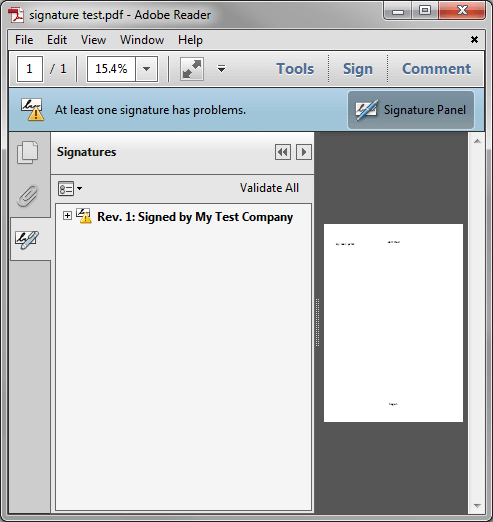The image size is (493, 522).
Task: Open the zoom percentage dropdown arrow
Action: (x=146, y=69)
